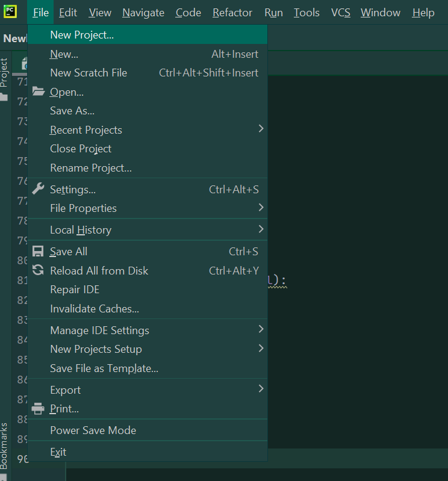Select New Projects Setup entry
This screenshot has height=481, width=448.
tap(148, 349)
